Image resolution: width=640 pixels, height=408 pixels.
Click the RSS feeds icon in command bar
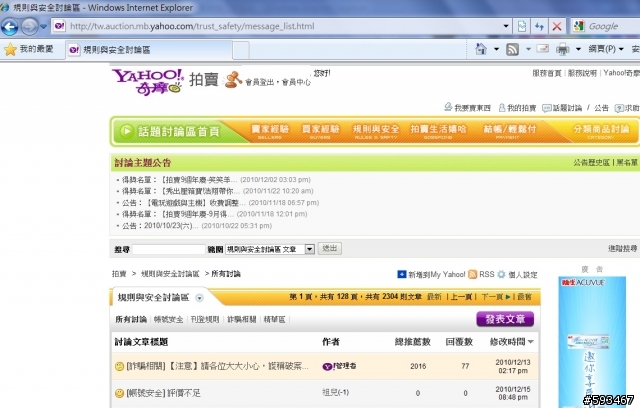(513, 49)
